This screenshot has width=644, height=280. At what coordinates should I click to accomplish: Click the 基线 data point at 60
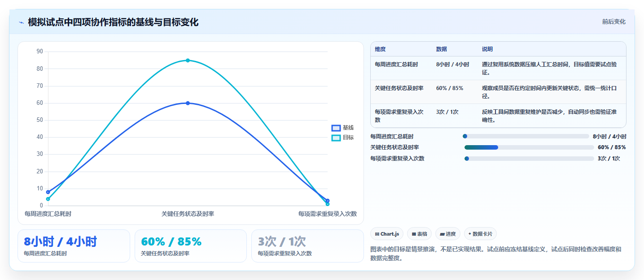188,103
